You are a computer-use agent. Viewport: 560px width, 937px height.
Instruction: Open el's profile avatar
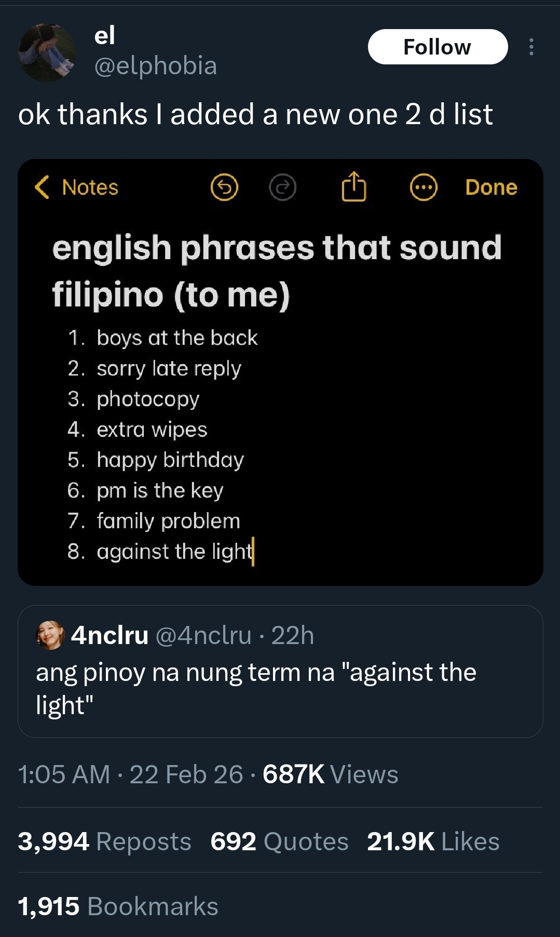click(x=47, y=52)
